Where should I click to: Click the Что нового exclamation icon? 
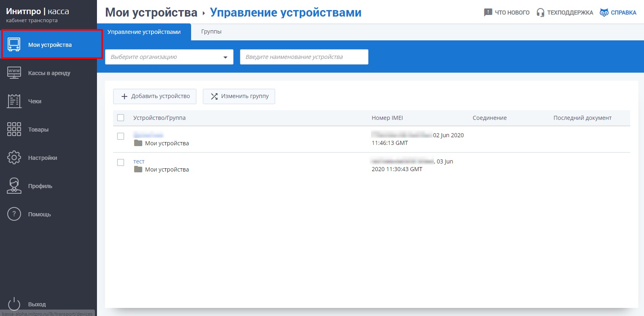click(488, 13)
